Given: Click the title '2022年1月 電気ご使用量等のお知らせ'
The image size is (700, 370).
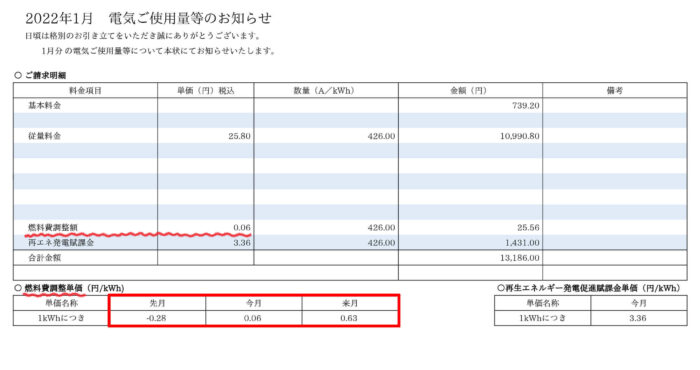Looking at the screenshot, I should pos(148,18).
